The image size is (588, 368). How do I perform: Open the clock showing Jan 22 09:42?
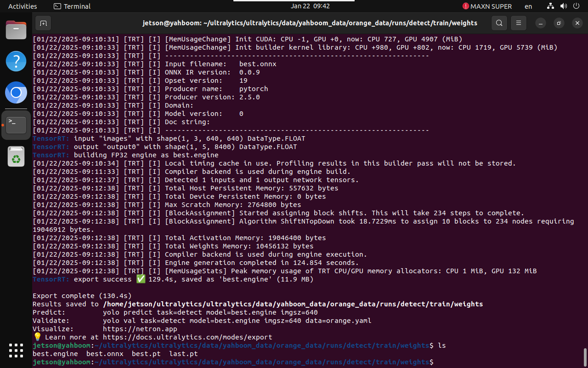tap(310, 6)
